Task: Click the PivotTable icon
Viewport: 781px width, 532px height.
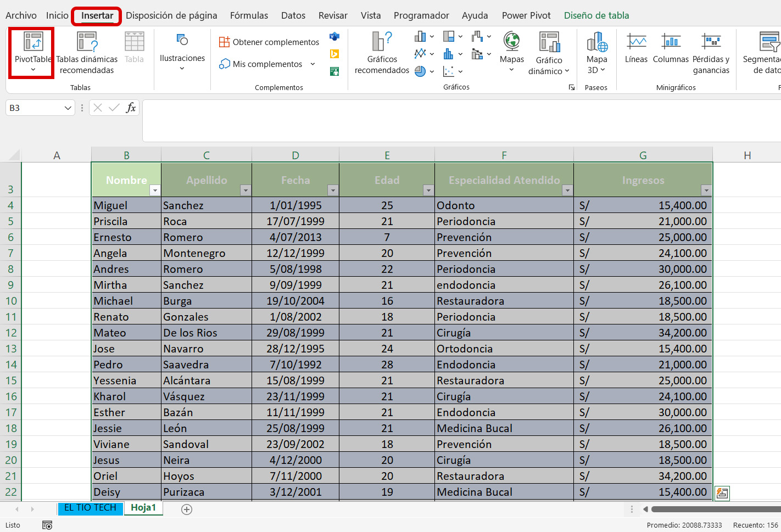Action: pyautogui.click(x=33, y=42)
